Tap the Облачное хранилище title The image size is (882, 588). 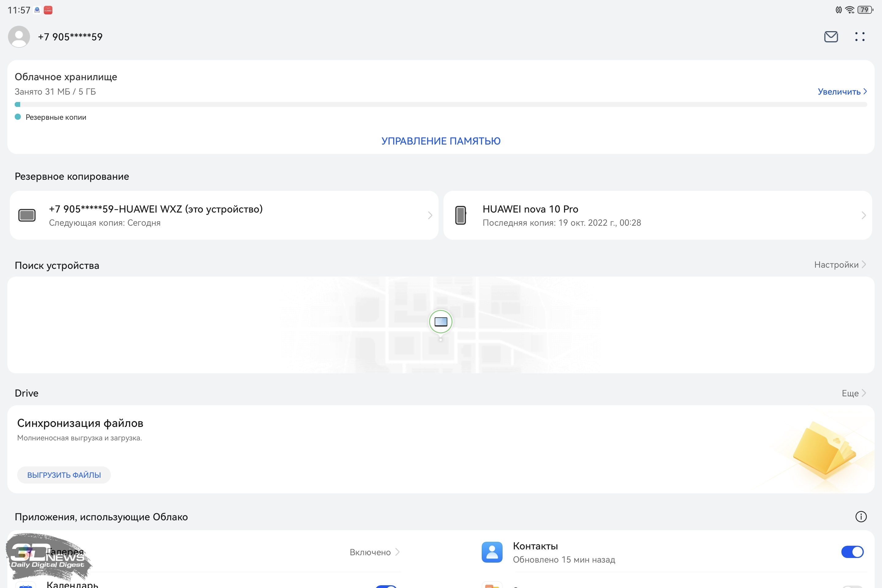66,77
